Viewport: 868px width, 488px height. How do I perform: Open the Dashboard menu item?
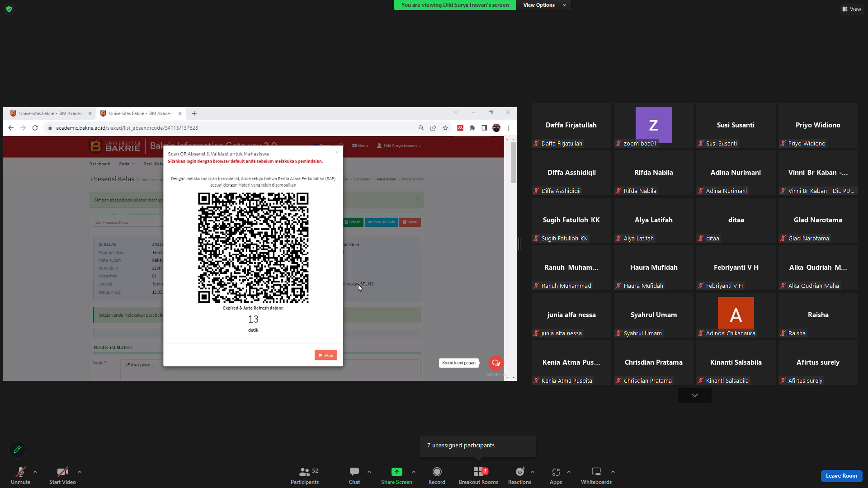(x=99, y=164)
